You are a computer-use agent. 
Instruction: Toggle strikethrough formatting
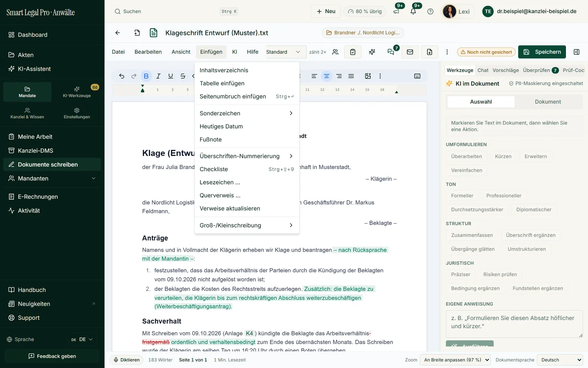183,76
